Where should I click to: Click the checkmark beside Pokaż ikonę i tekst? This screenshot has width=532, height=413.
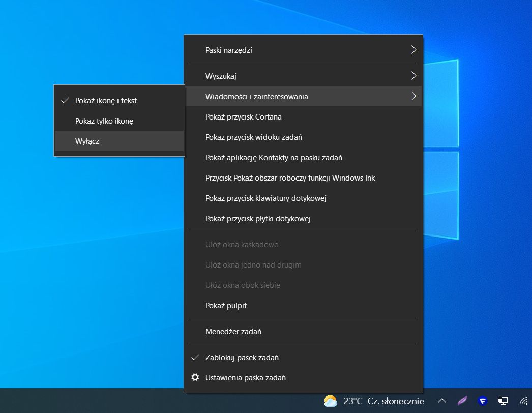coord(65,100)
